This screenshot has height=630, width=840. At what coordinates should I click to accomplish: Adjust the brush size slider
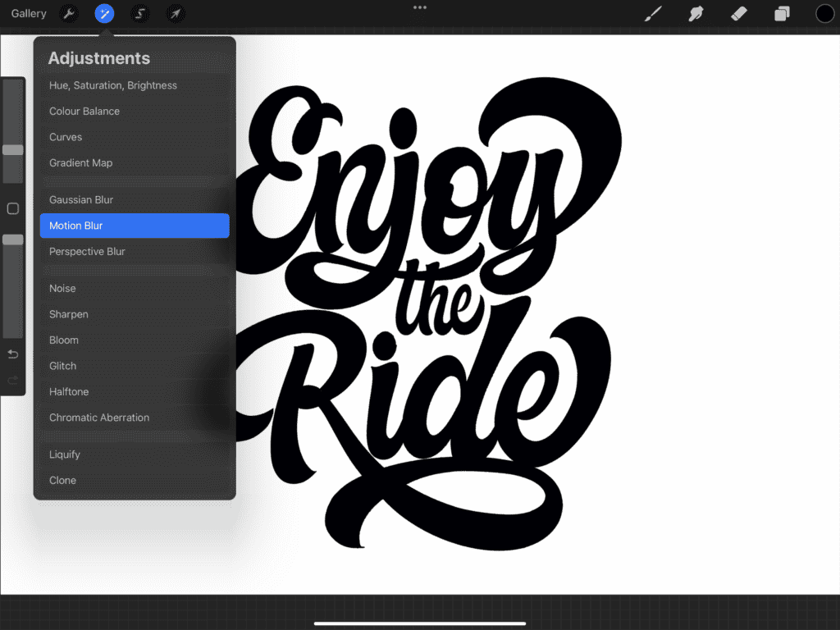(x=12, y=149)
